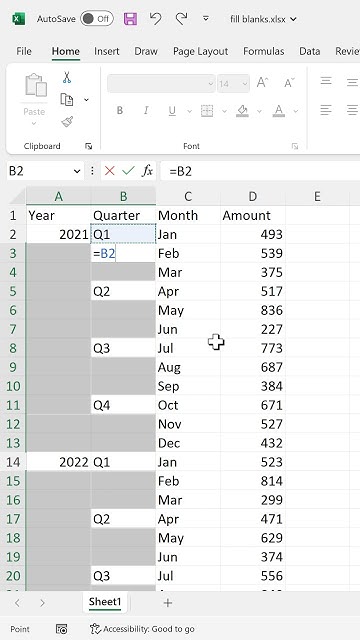The height and width of the screenshot is (640, 360).
Task: Open the Page Layout tab
Action: (200, 51)
